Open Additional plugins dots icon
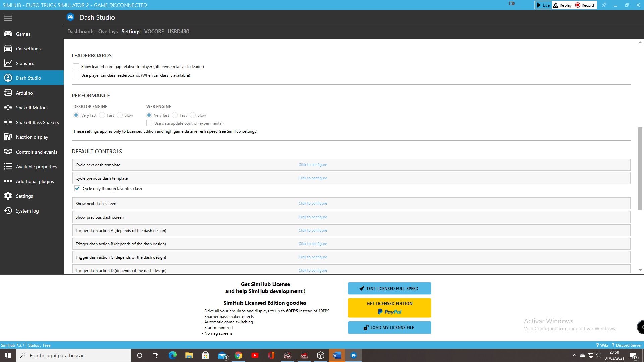Viewport: 644px width, 362px height. (x=8, y=181)
